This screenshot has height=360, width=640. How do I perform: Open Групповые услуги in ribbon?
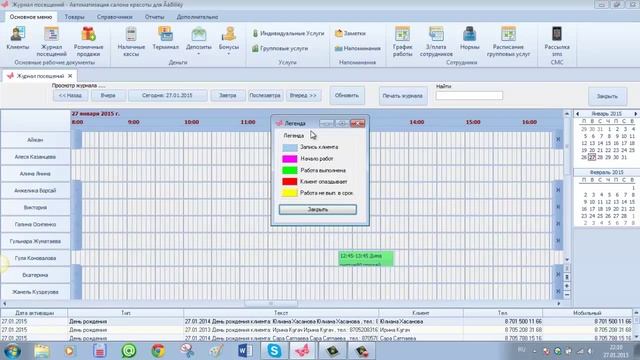click(x=280, y=49)
